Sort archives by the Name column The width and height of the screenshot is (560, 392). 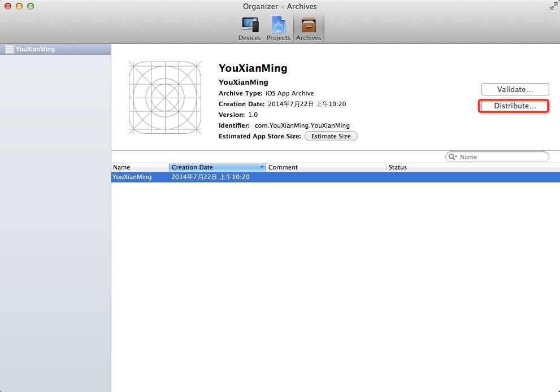[140, 167]
